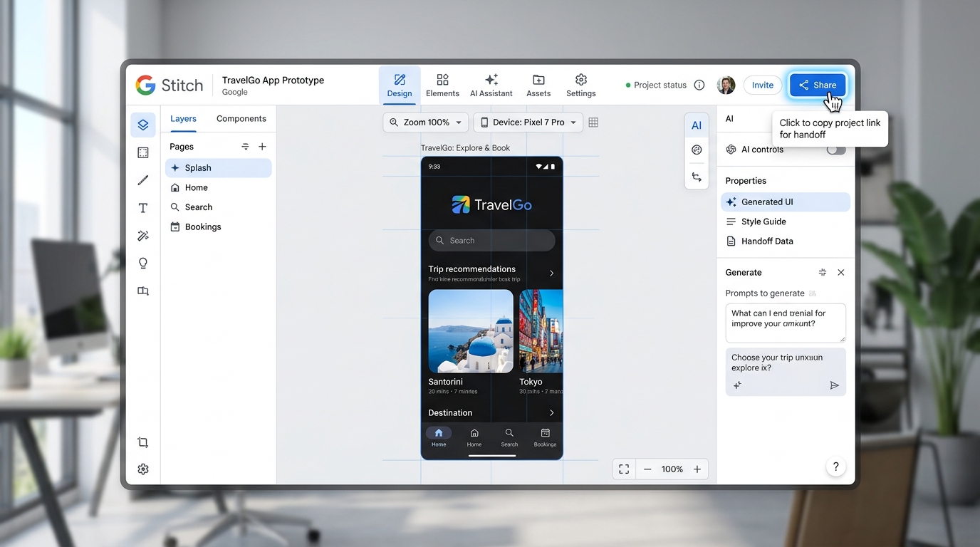The height and width of the screenshot is (547, 980).
Task: Click the 'Choose your trip' prompt input
Action: tap(786, 372)
